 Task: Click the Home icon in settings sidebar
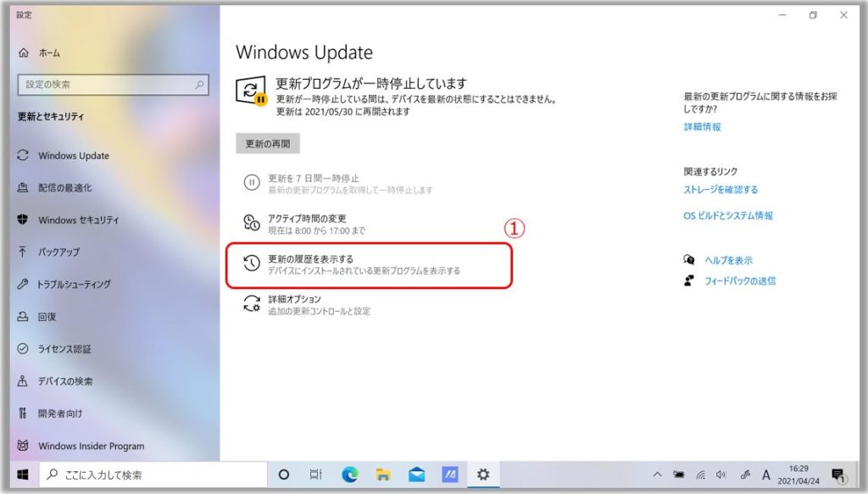tap(23, 53)
